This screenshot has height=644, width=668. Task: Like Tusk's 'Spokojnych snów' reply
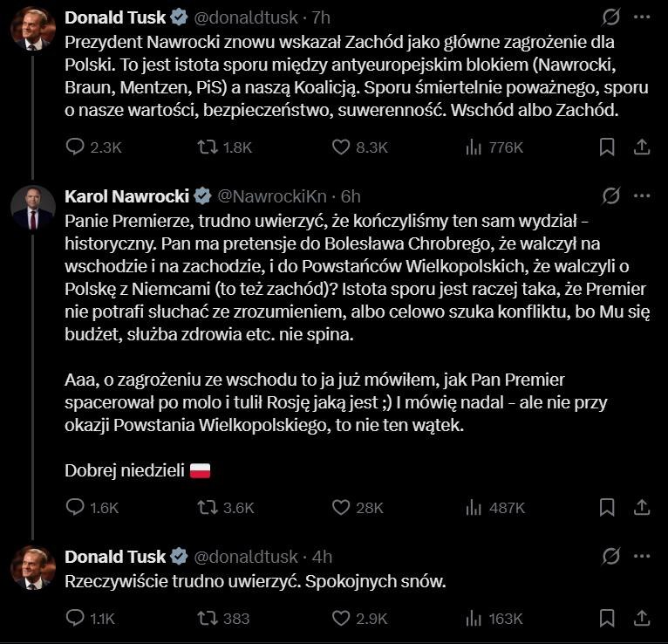point(343,619)
